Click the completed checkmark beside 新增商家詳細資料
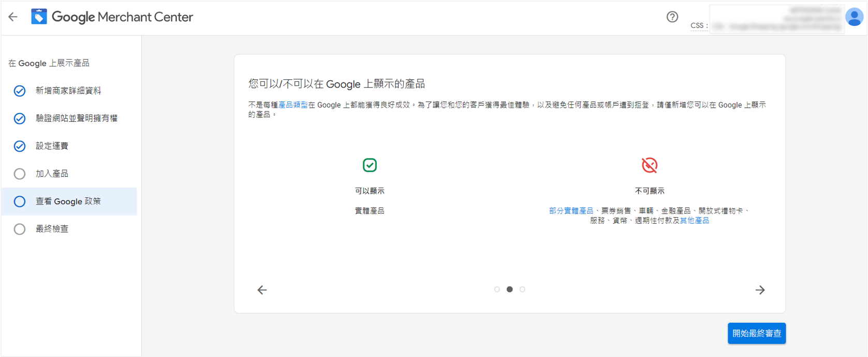The height and width of the screenshot is (357, 868). [20, 91]
